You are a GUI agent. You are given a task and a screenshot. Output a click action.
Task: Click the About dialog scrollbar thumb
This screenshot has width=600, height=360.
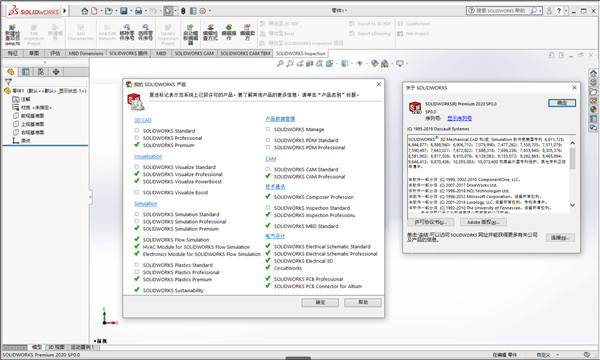click(x=572, y=158)
